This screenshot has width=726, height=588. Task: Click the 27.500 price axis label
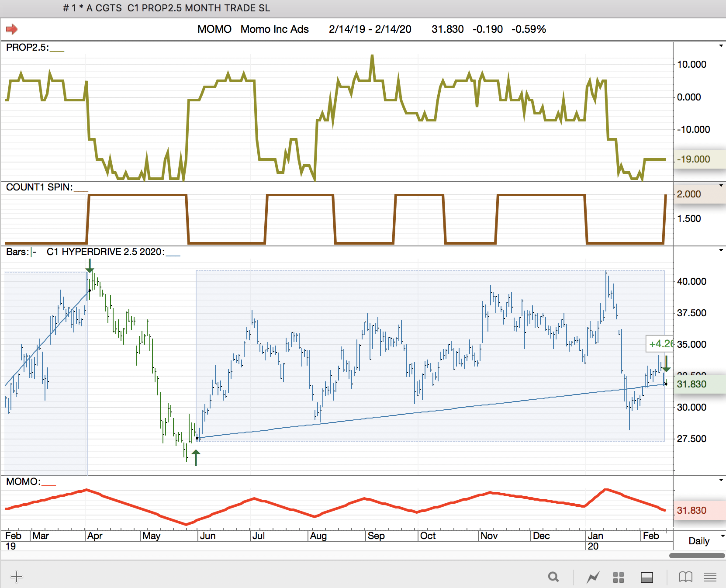click(691, 439)
